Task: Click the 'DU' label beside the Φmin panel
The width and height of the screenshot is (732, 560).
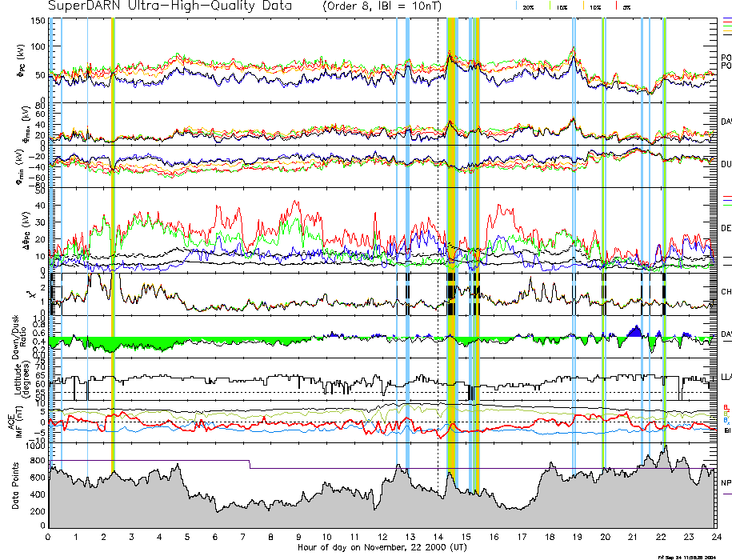Action: (726, 164)
